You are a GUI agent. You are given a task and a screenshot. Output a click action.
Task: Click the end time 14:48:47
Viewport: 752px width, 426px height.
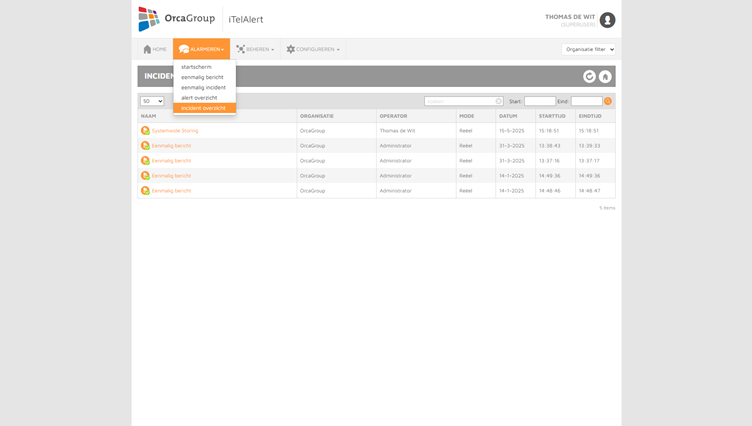tap(589, 190)
